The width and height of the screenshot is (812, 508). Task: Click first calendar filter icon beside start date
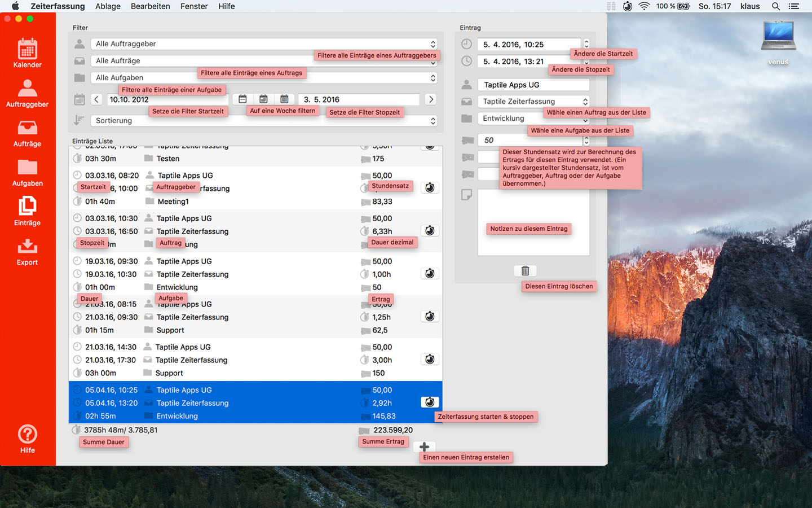(x=242, y=99)
